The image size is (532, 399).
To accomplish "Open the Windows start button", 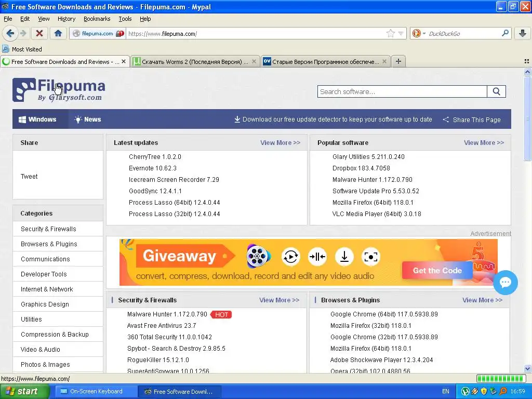I will [x=24, y=392].
